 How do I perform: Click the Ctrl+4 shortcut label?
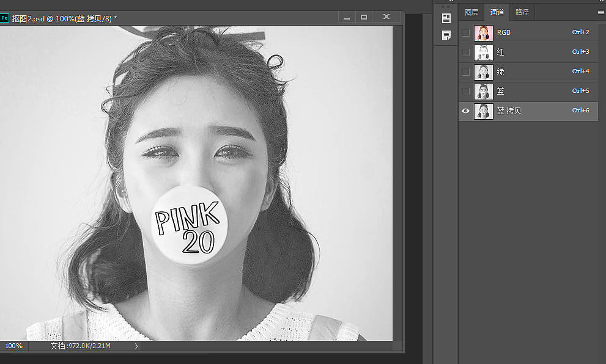580,71
